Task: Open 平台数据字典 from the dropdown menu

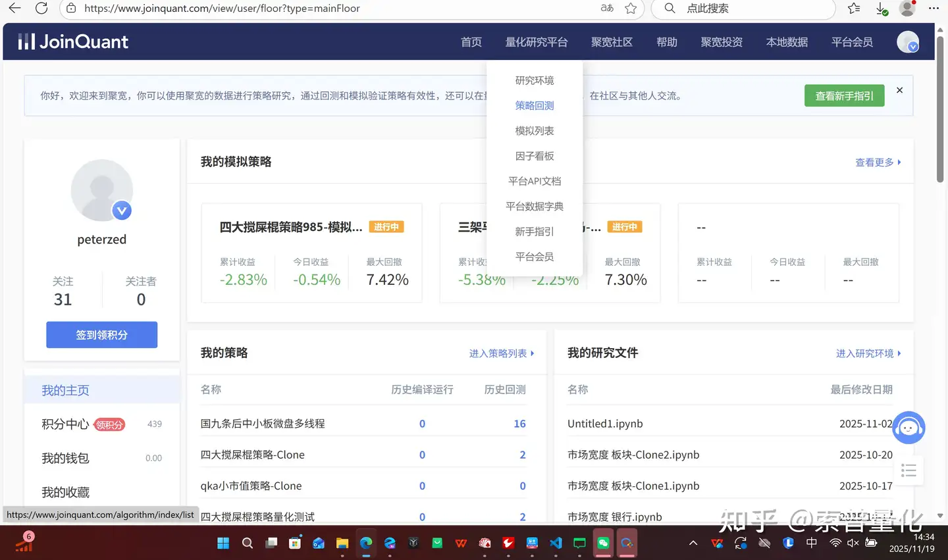Action: pyautogui.click(x=535, y=206)
